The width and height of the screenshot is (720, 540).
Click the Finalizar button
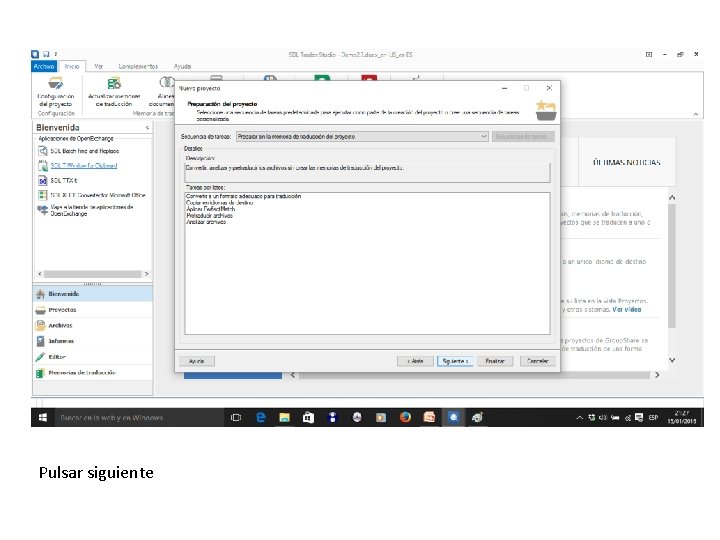[x=495, y=361]
